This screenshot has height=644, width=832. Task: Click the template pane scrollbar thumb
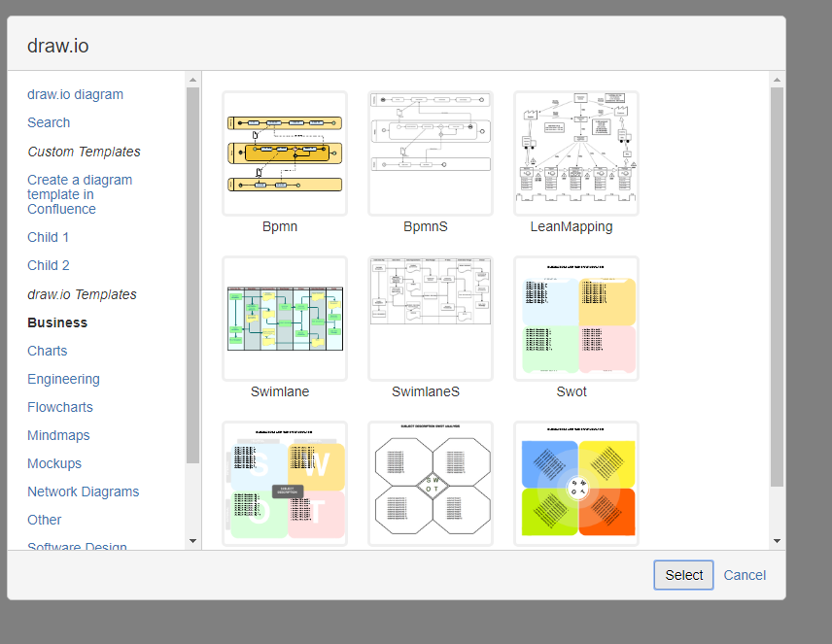[777, 287]
